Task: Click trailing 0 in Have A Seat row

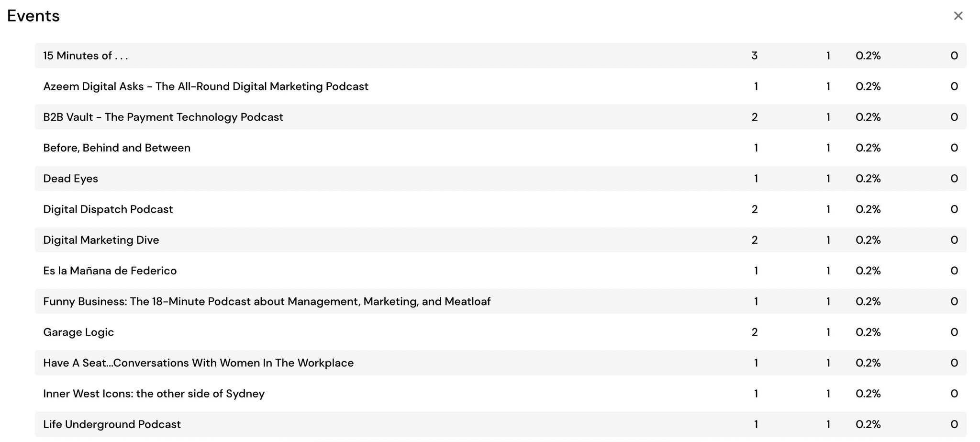Action: [x=954, y=363]
